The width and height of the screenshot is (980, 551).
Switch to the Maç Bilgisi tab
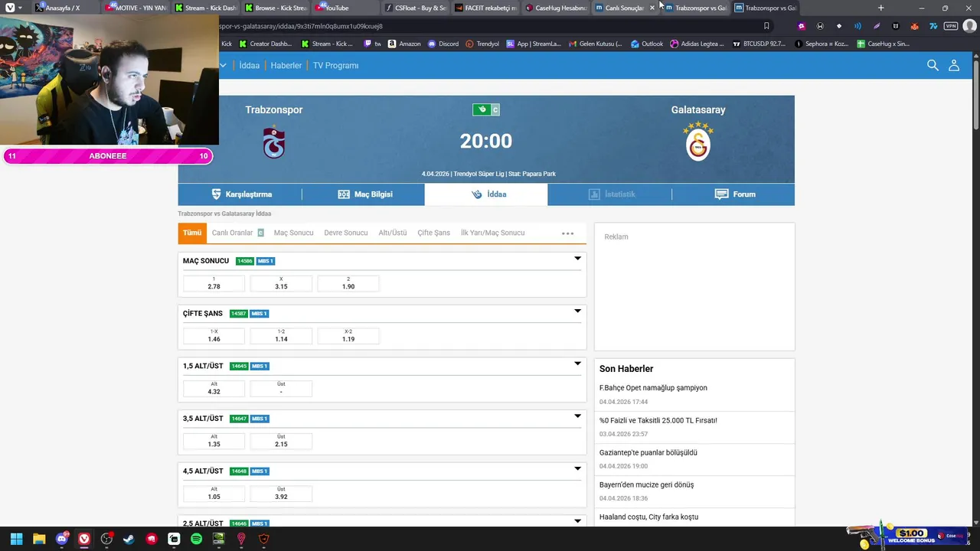point(364,194)
